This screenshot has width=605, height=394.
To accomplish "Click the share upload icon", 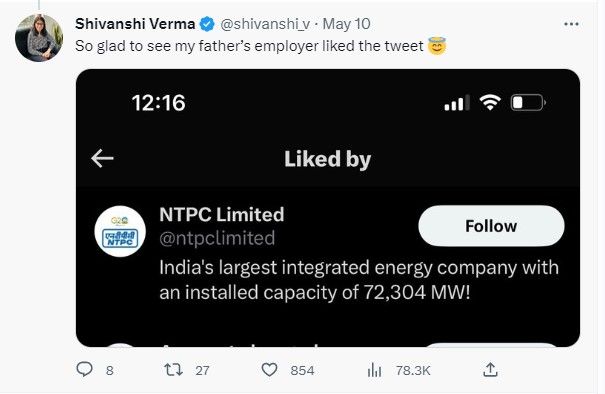I will pyautogui.click(x=490, y=370).
